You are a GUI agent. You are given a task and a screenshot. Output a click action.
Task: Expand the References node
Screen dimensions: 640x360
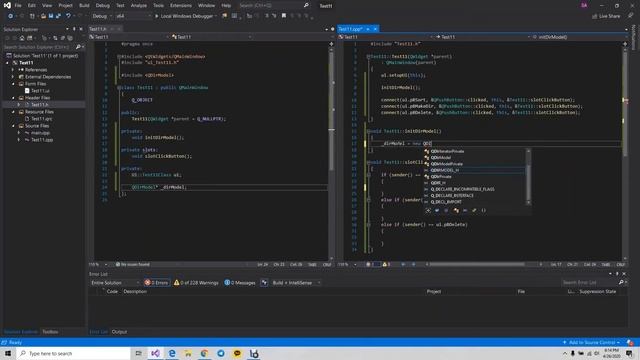(x=12, y=70)
